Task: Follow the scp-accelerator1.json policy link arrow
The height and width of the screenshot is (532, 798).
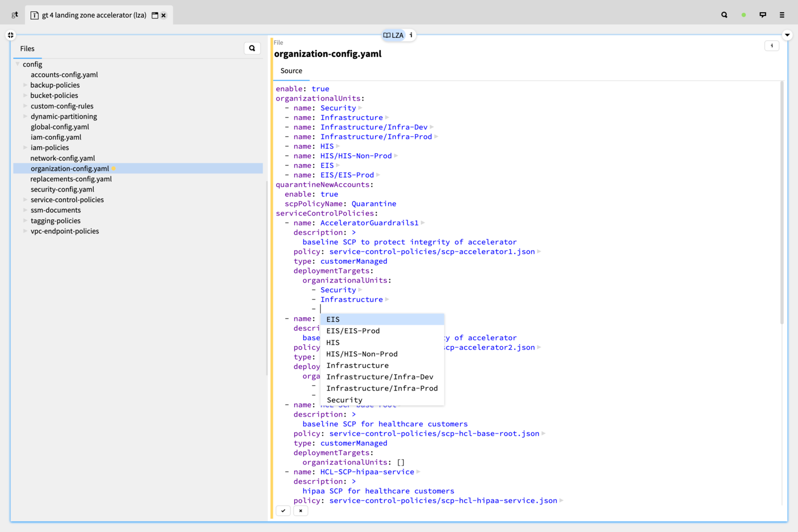Action: click(539, 252)
